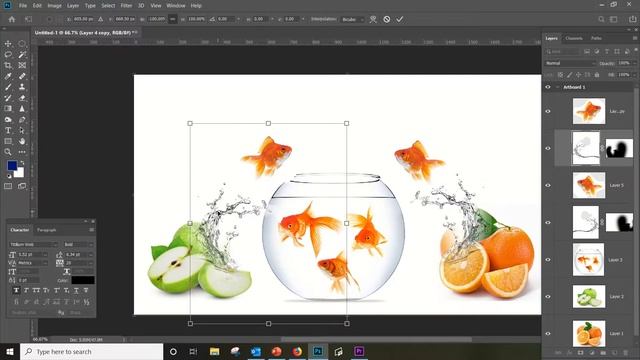Filter layers by type layers icon
Screen dimensions: 640x360
click(607, 51)
